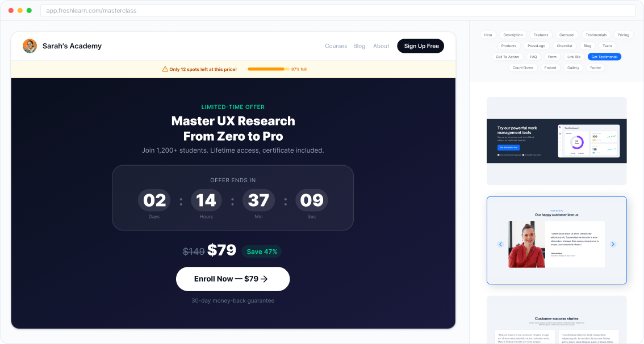Click previous arrow on testimonial template

(x=500, y=244)
